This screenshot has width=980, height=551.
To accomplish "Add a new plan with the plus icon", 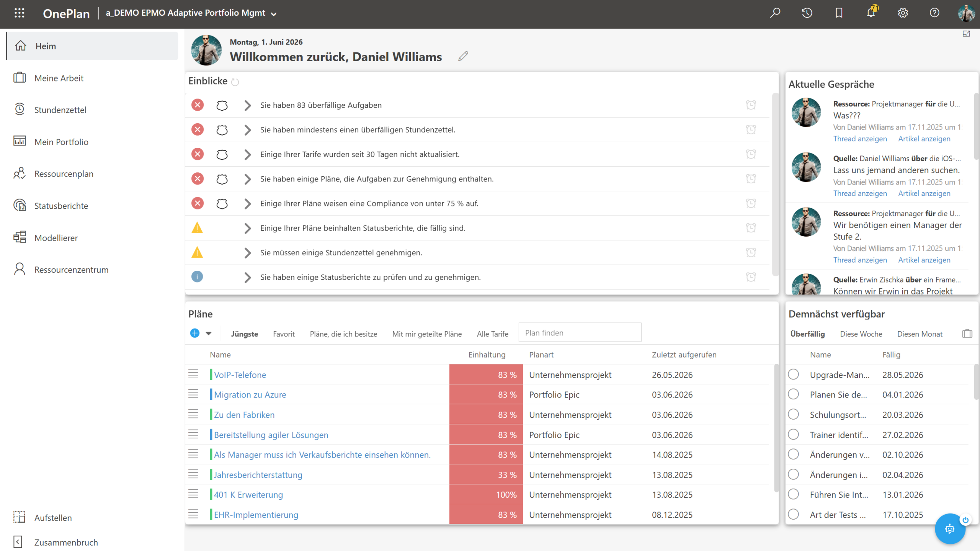I will pyautogui.click(x=195, y=333).
